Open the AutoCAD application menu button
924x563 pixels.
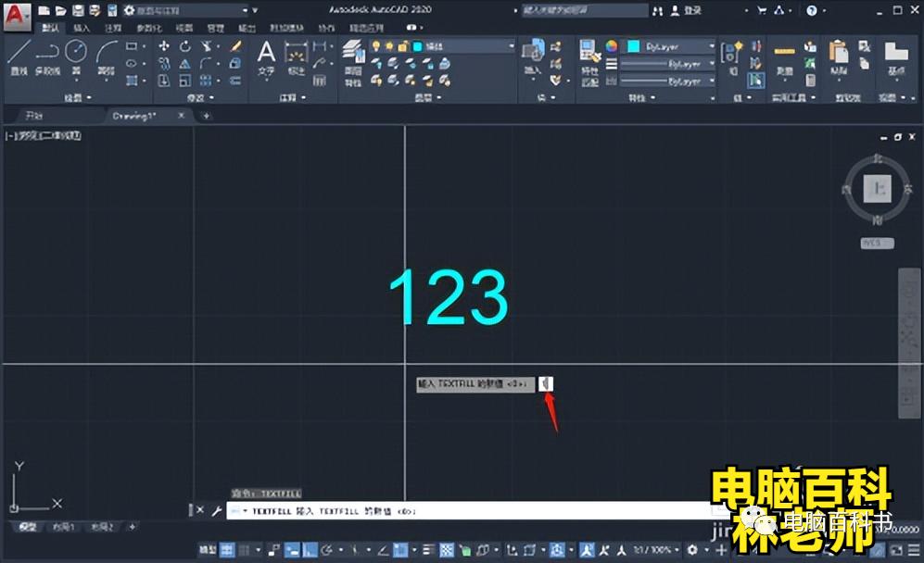click(x=16, y=15)
